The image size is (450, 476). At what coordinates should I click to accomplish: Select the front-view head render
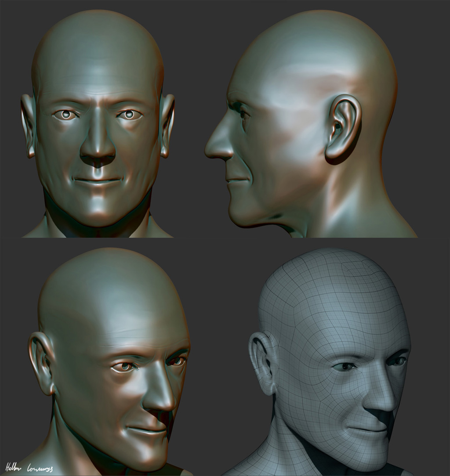(x=98, y=123)
